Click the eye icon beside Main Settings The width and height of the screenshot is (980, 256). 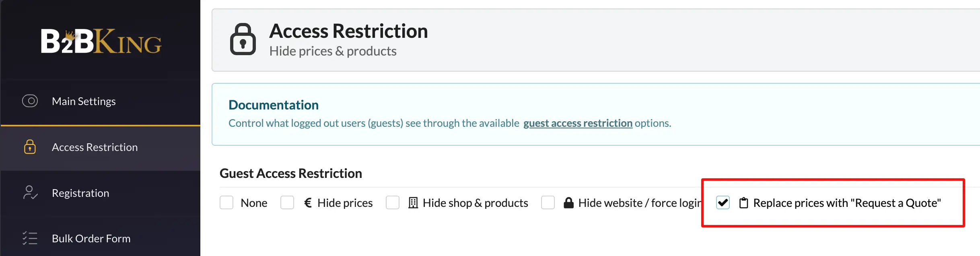30,101
